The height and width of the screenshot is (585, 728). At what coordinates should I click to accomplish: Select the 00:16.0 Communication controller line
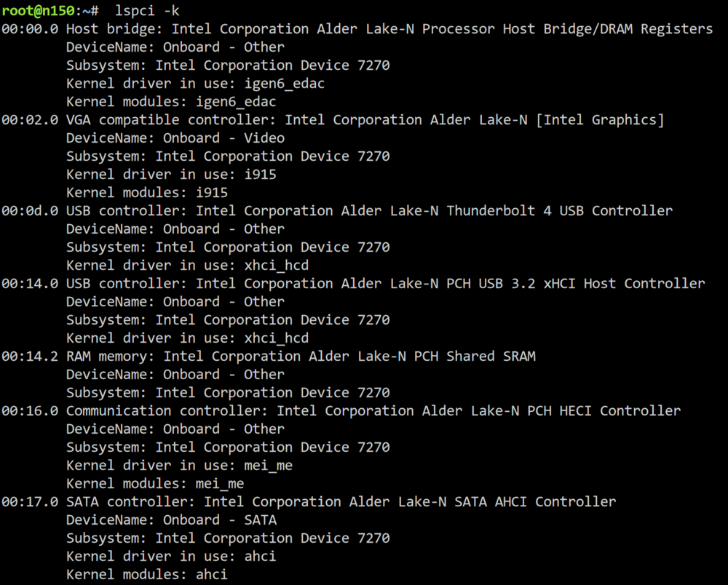[341, 410]
